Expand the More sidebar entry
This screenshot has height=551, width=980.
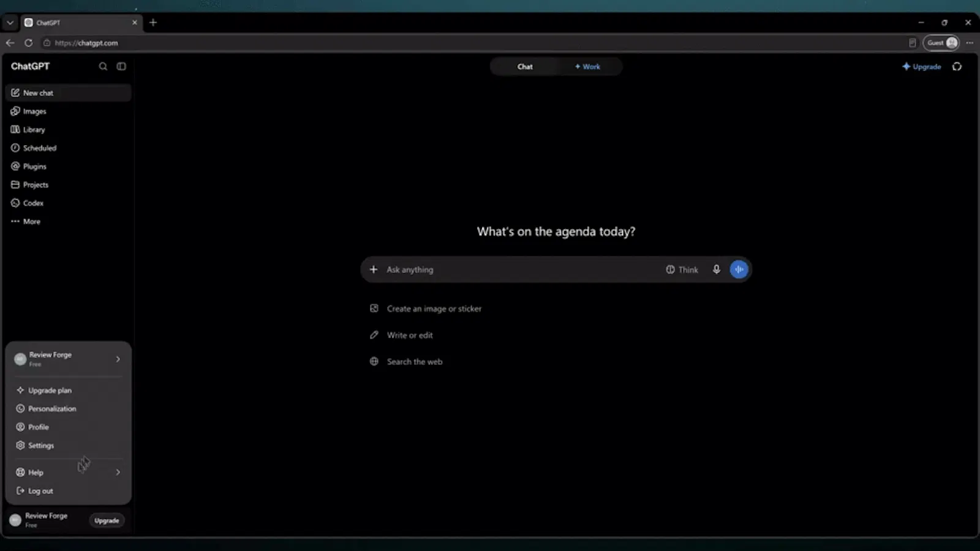[68, 222]
